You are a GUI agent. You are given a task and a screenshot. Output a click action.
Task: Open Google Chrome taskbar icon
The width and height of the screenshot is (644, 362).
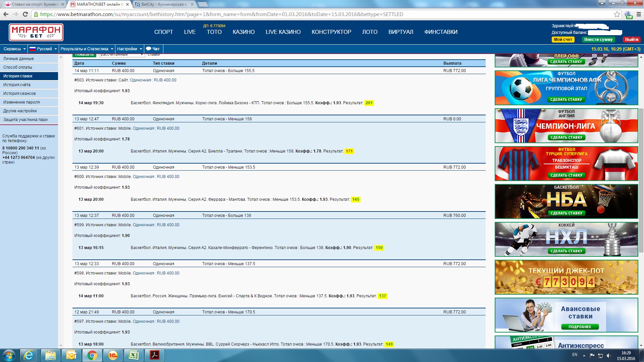(x=92, y=355)
